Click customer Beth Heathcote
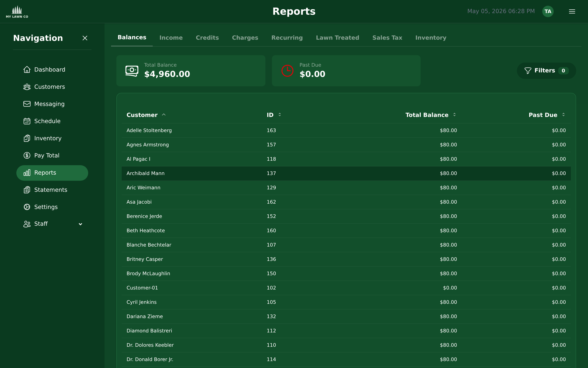Image resolution: width=588 pixels, height=368 pixels. point(146,230)
